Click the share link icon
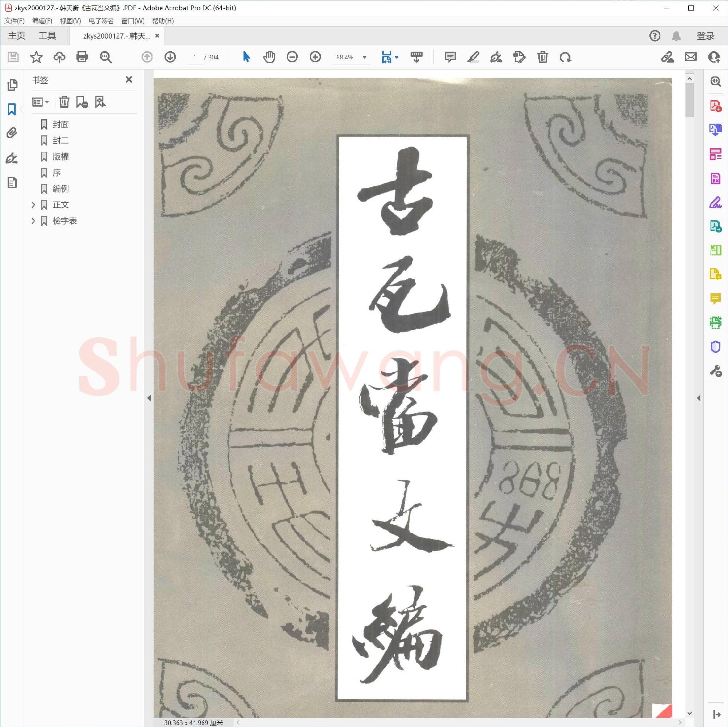 667,57
